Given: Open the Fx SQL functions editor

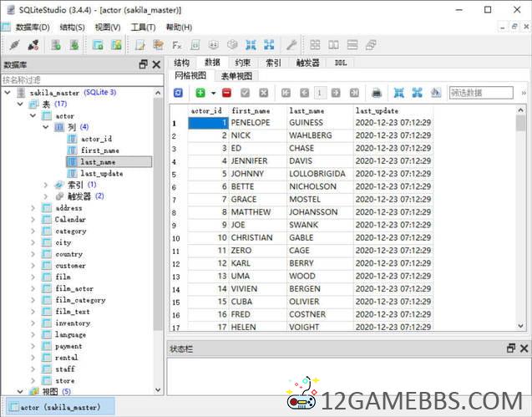Looking at the screenshot, I should (x=177, y=45).
